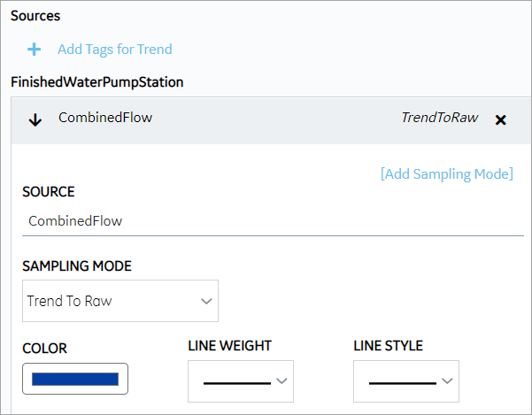Click the Add Sampling Mode link
Image resolution: width=532 pixels, height=415 pixels.
pyautogui.click(x=447, y=174)
